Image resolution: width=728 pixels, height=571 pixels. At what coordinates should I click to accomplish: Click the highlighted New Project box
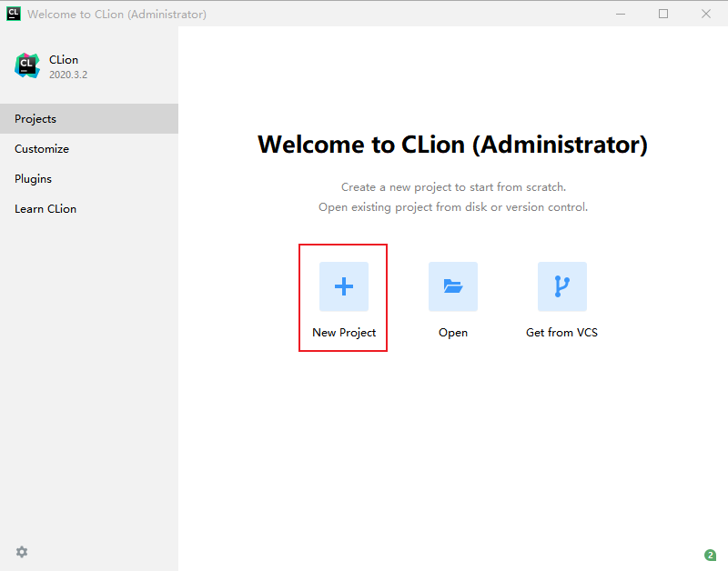343,298
